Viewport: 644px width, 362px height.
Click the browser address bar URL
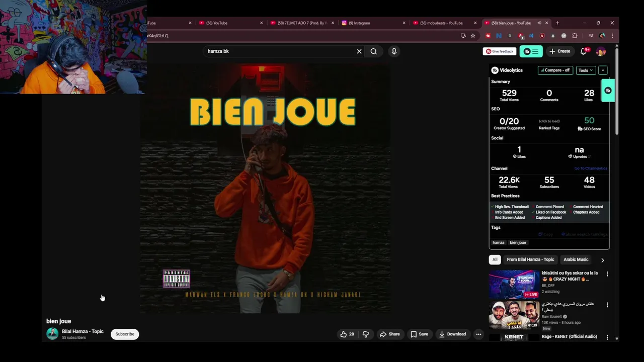coord(302,36)
